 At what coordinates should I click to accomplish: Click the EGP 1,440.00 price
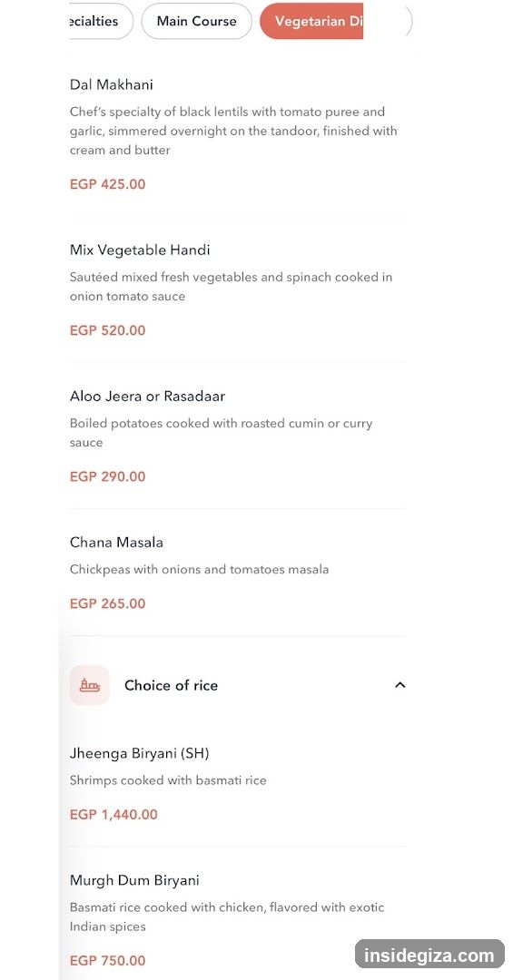113,814
